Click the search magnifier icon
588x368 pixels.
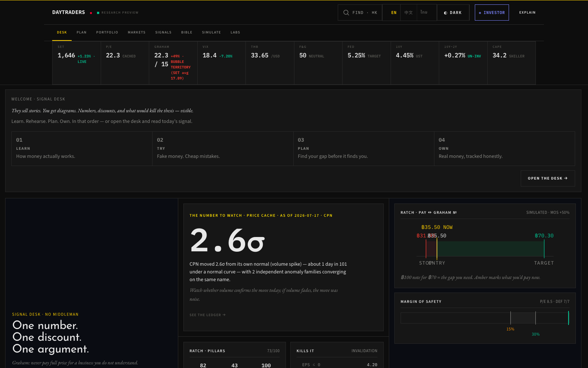coord(346,13)
